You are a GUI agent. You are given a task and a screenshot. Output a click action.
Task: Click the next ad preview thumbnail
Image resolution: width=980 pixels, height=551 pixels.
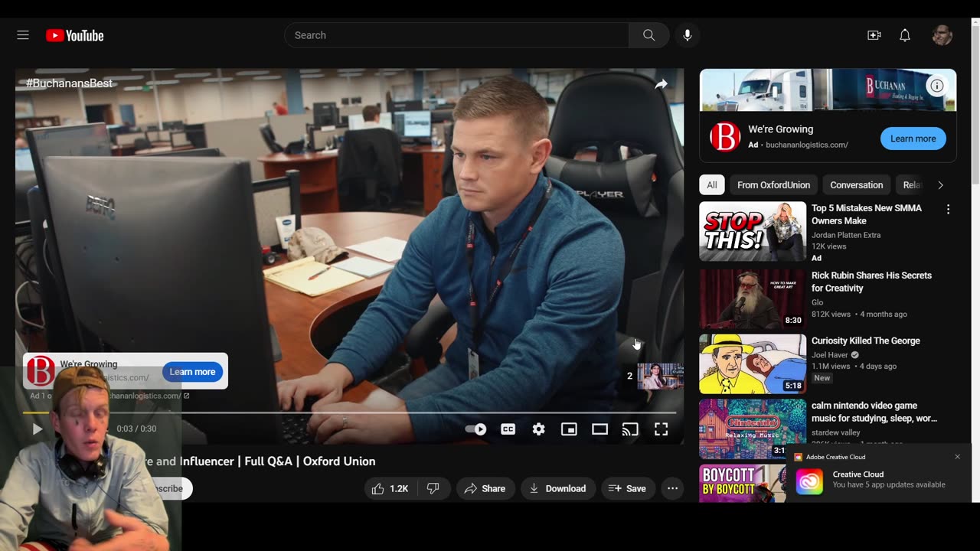[660, 376]
